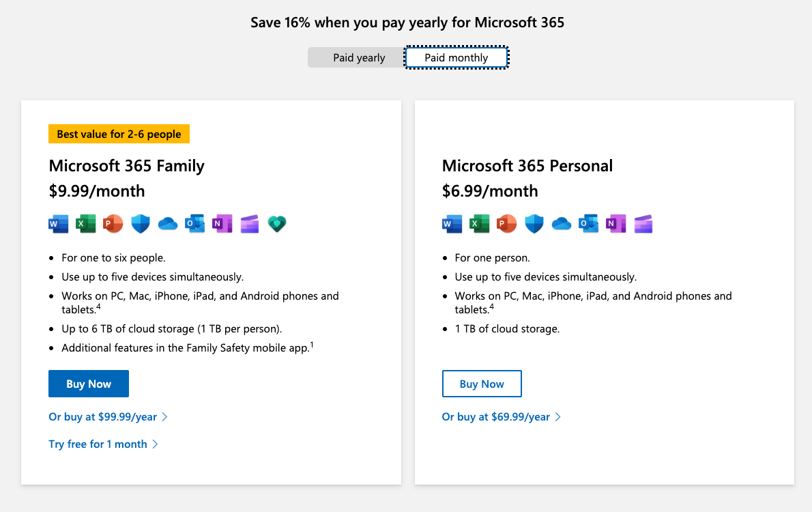The image size is (812, 512).
Task: Click the Clipchamp icon in Family plan
Action: [250, 224]
